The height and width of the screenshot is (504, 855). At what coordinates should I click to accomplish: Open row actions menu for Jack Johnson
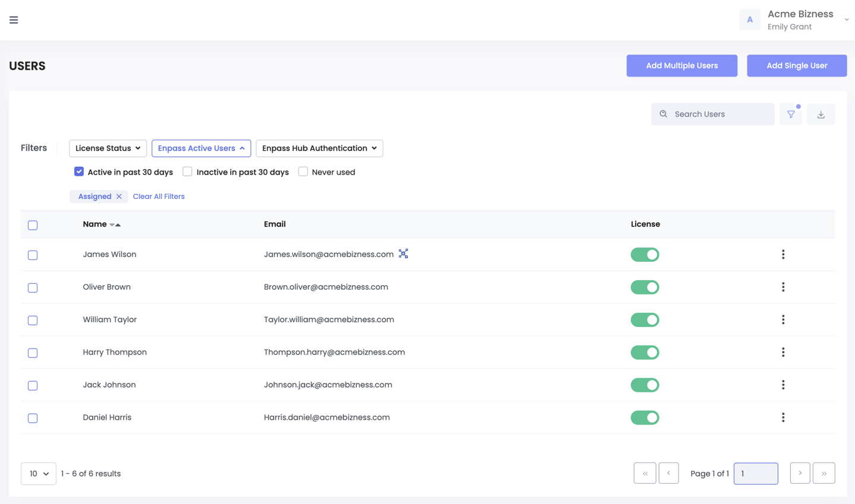(783, 385)
